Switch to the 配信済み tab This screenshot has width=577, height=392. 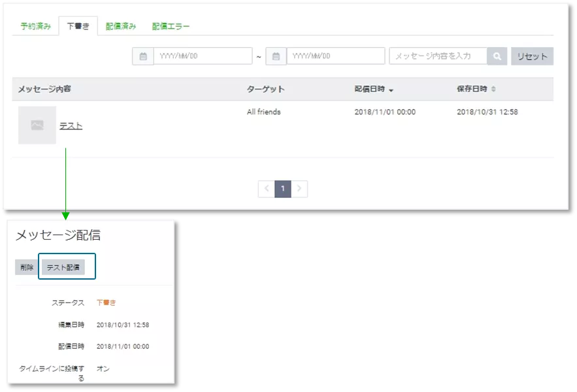(121, 26)
